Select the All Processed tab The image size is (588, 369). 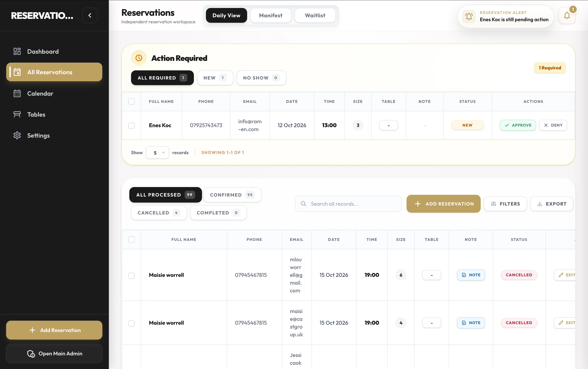165,195
